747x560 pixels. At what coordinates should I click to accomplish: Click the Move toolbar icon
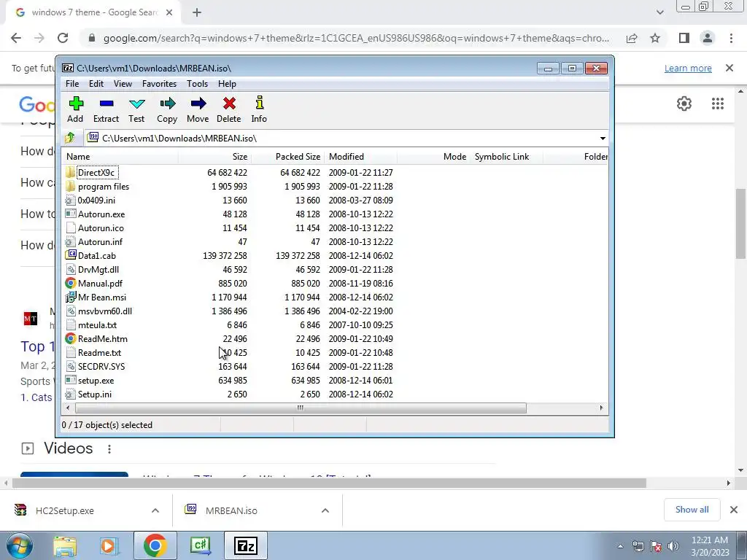[198, 104]
